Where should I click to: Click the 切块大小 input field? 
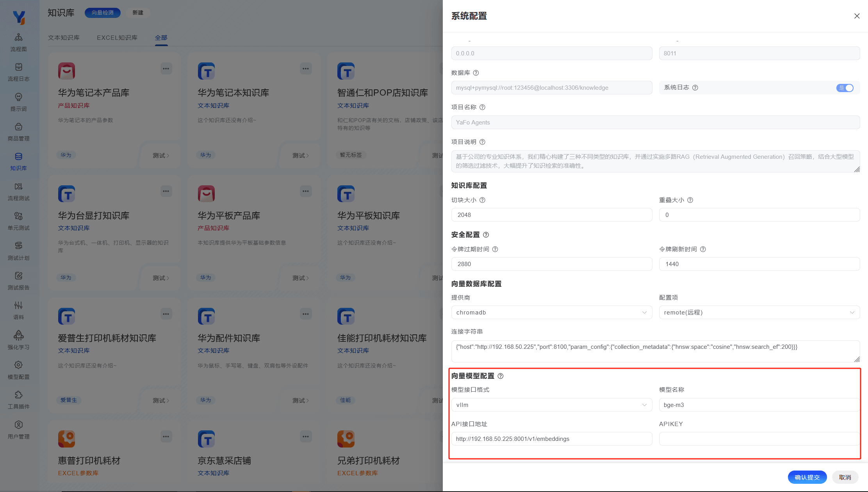pos(551,215)
